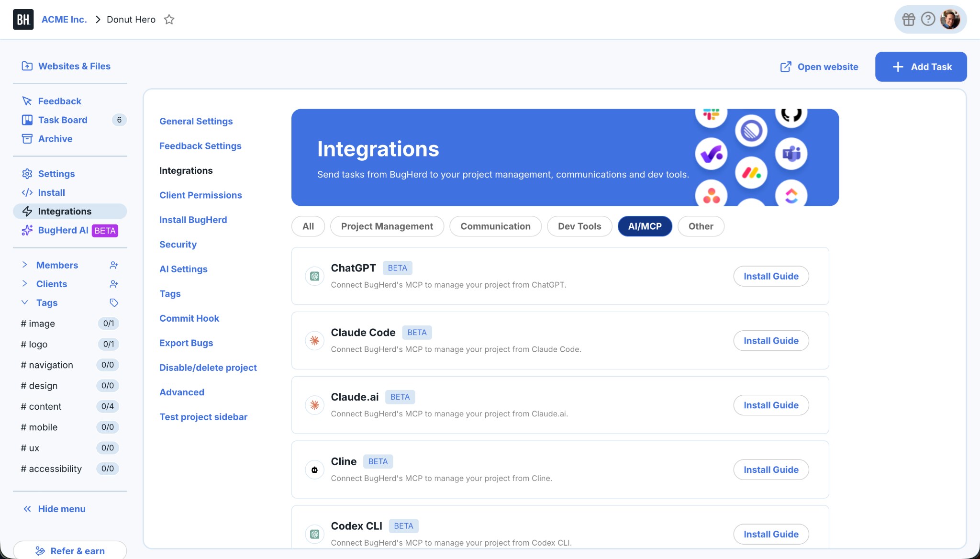The image size is (980, 559).
Task: Click the Refer & earn icon
Action: tap(40, 551)
